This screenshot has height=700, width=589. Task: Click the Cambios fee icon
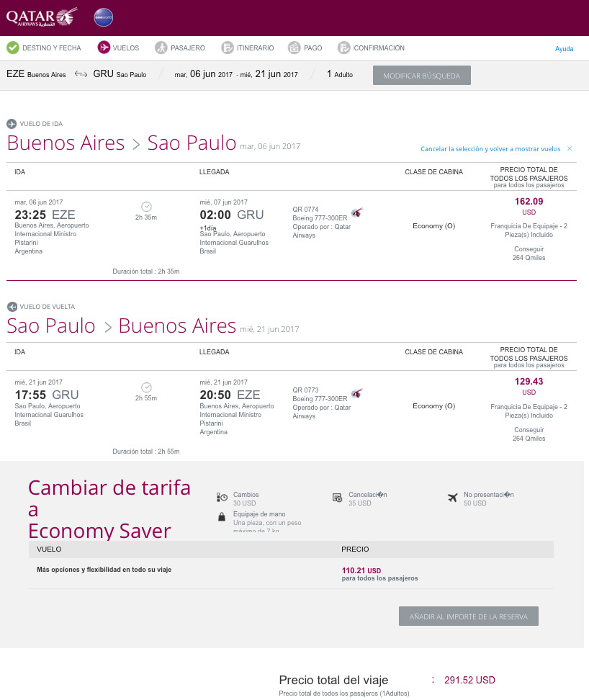[x=222, y=498]
